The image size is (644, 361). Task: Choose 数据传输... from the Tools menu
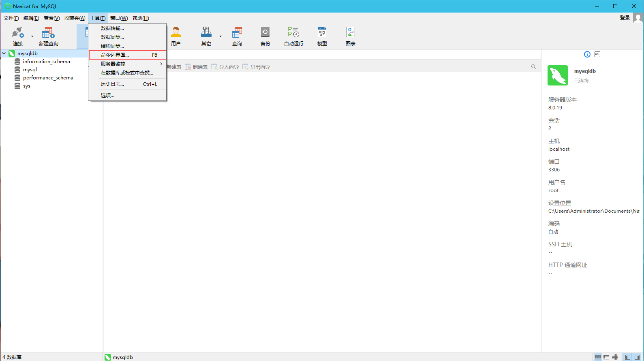tap(127, 28)
